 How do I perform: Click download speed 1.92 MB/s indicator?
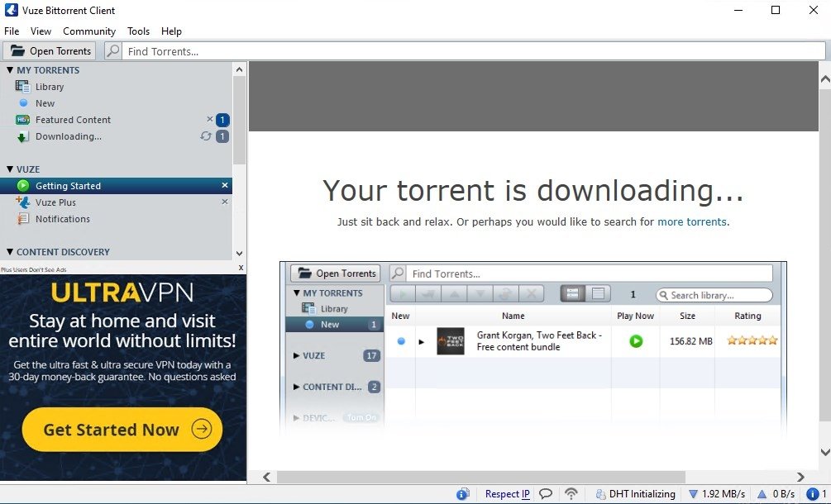click(x=717, y=494)
